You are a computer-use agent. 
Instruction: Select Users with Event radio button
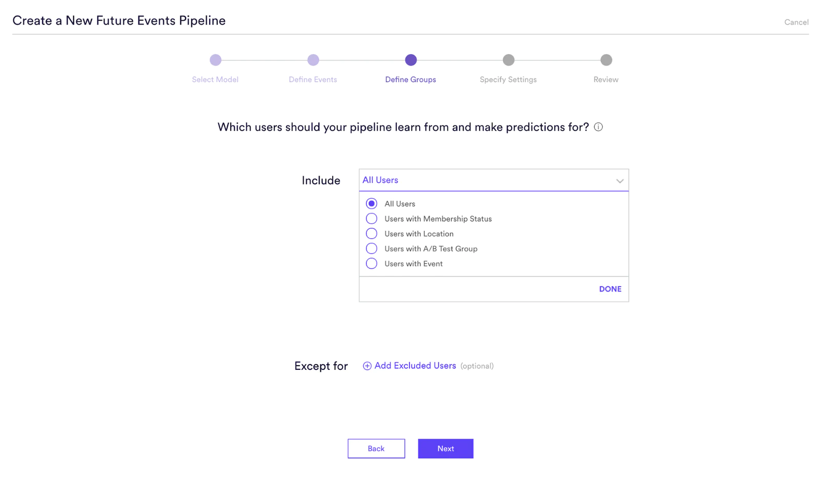(x=372, y=264)
